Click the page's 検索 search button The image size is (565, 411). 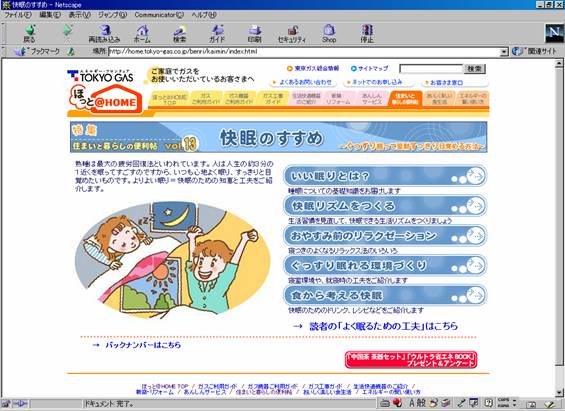click(x=475, y=69)
